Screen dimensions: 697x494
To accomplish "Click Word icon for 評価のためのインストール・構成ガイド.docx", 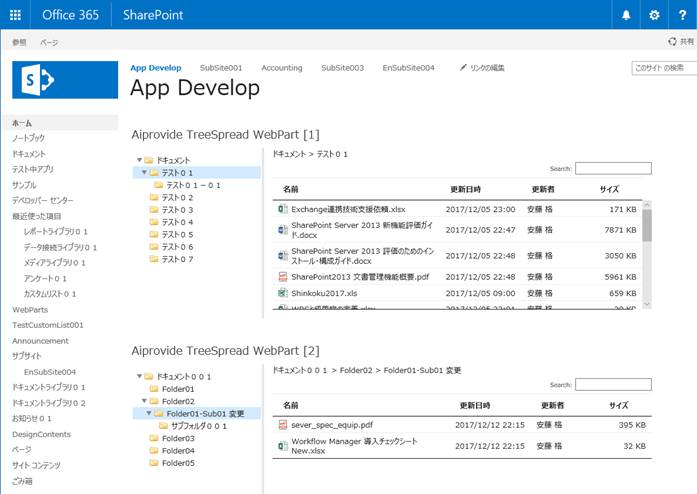I will pyautogui.click(x=282, y=256).
